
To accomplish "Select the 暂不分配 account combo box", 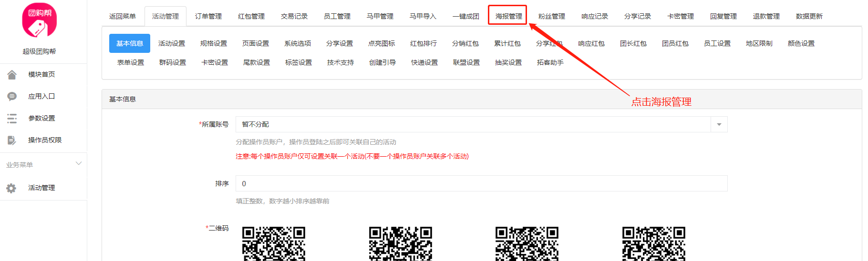I will [481, 124].
